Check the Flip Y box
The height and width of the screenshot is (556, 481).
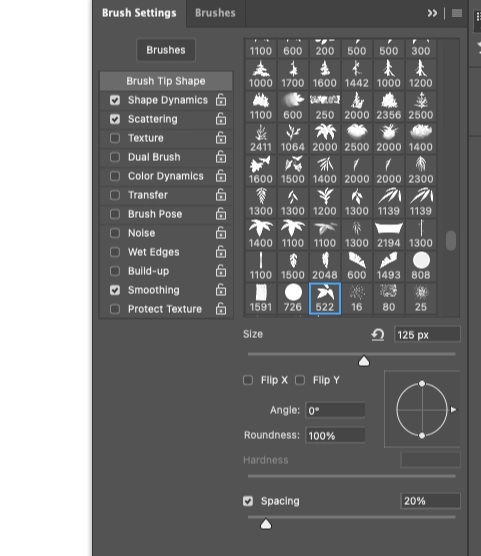(300, 380)
